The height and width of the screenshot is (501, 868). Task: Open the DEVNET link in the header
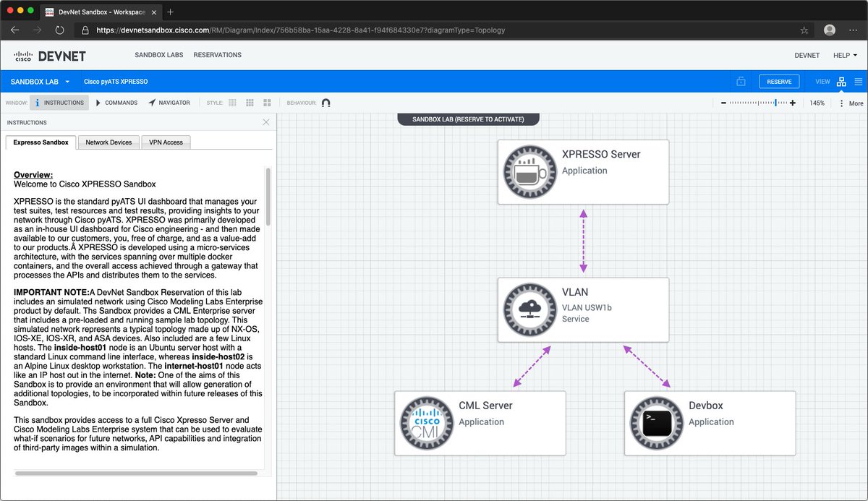pos(807,55)
